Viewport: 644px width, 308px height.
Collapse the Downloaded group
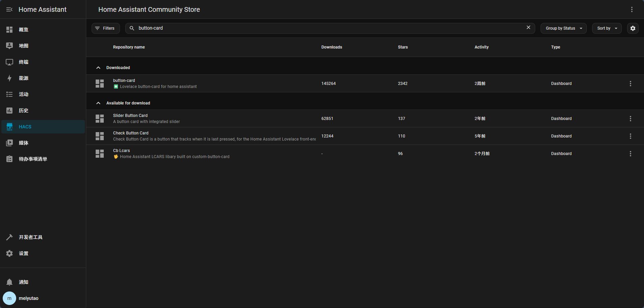coord(98,68)
